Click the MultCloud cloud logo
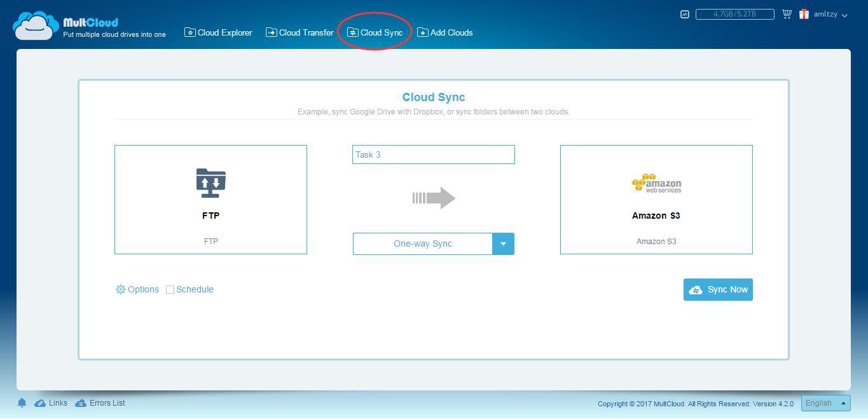The image size is (868, 419). [x=36, y=26]
